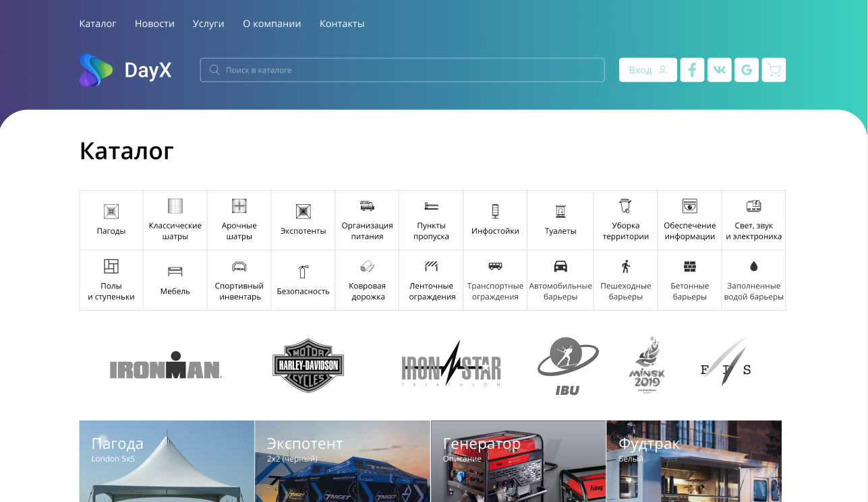Open the Новости menu item
This screenshot has width=868, height=502.
[x=154, y=24]
